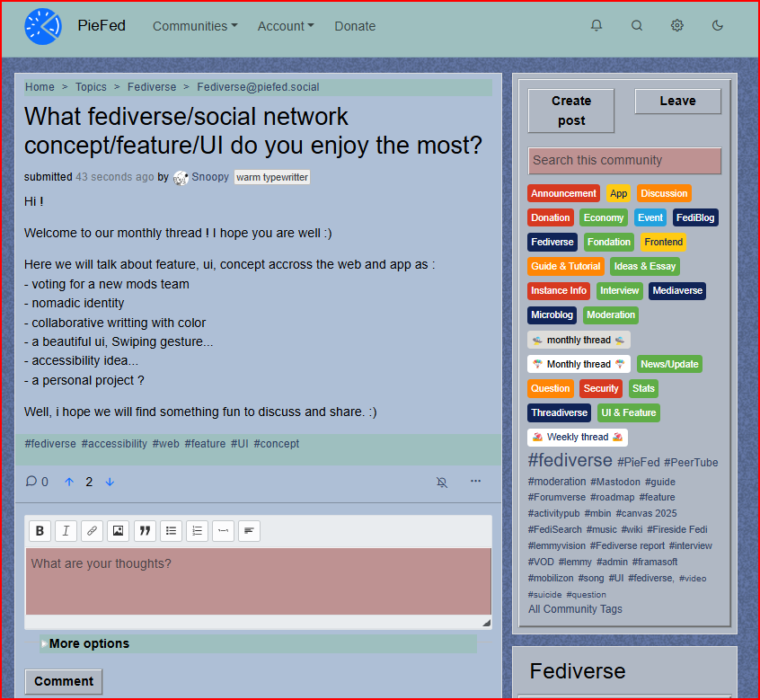Select the Economy flair
The width and height of the screenshot is (760, 700).
point(604,217)
